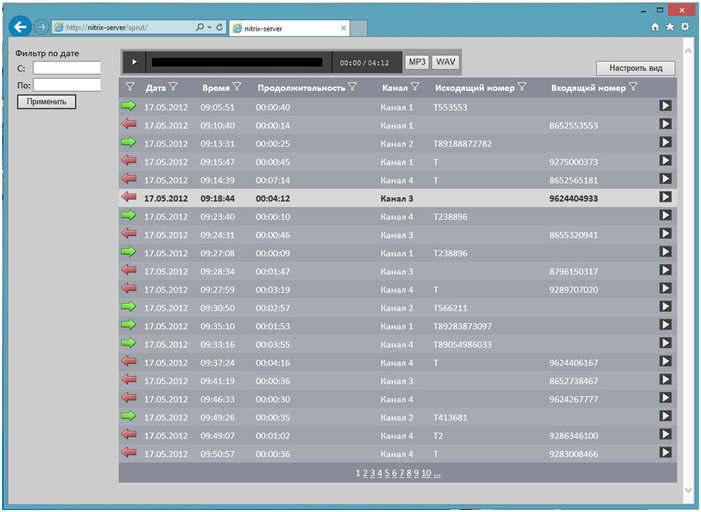Open the browser Tools gear icon

[685, 27]
